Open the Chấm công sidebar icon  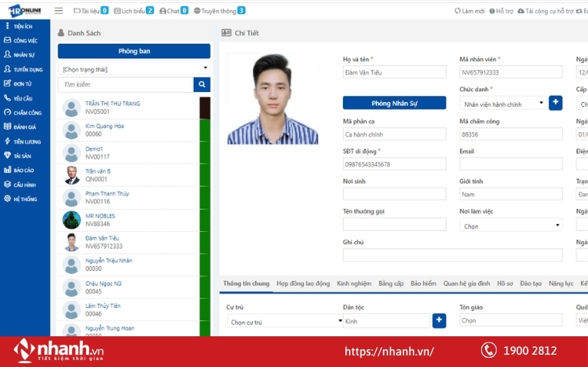[8, 113]
